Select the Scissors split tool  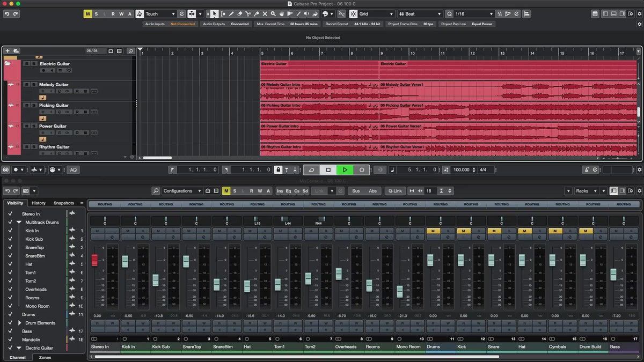coord(248,14)
